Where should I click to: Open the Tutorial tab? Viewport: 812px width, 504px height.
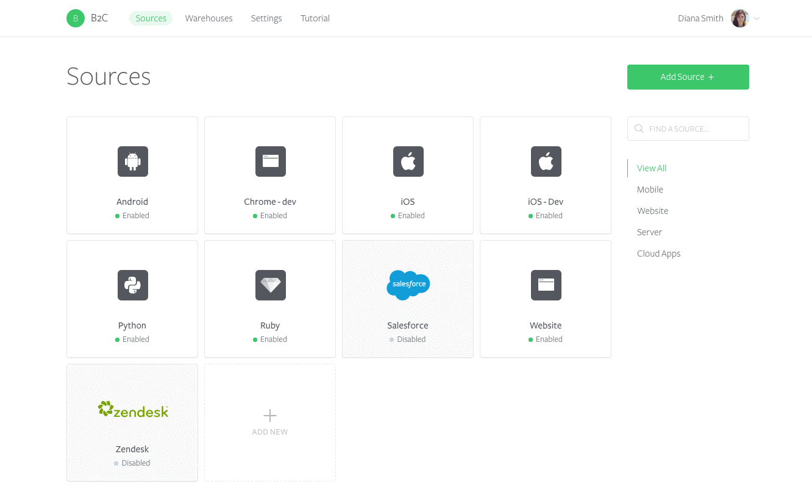pos(315,18)
